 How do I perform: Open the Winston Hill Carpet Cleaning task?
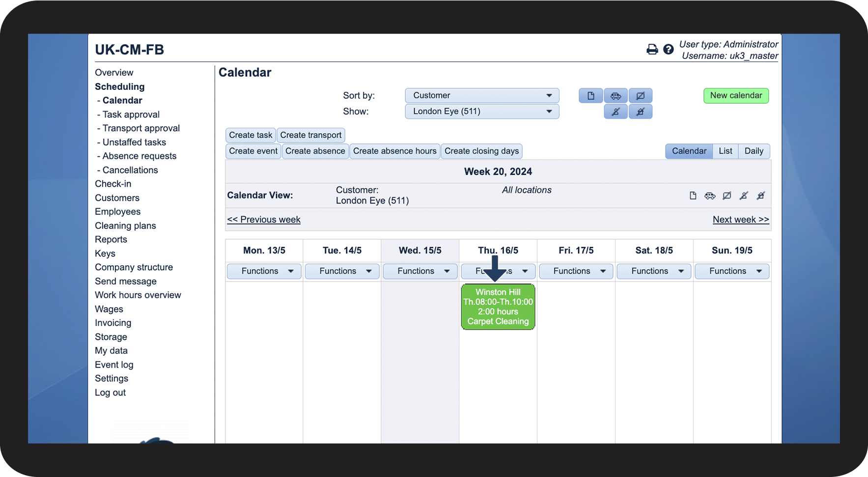(x=498, y=307)
